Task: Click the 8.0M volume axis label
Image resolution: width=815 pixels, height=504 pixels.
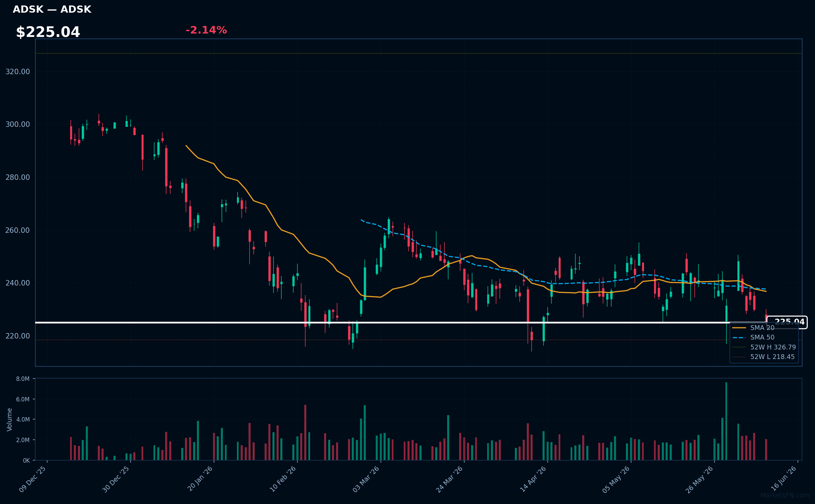Action: coord(23,379)
